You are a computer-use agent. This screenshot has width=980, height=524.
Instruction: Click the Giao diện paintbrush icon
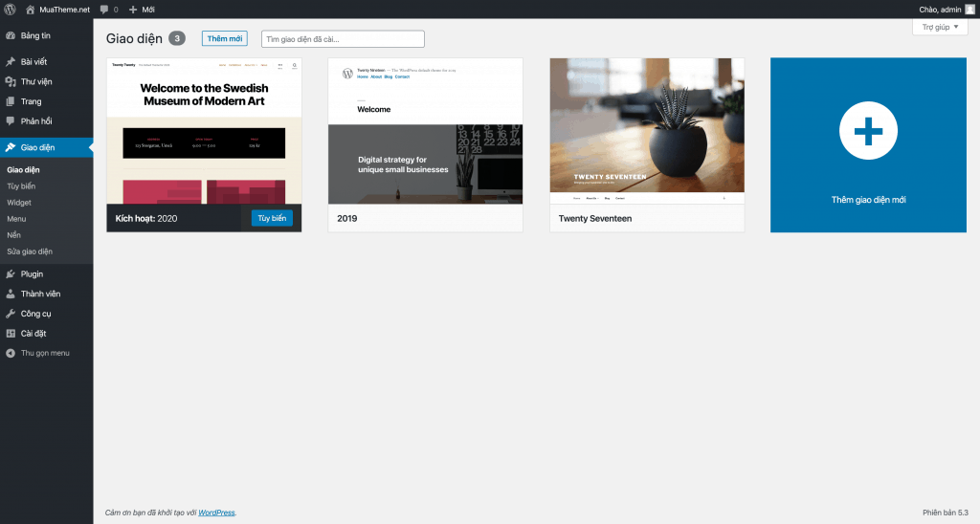pos(11,147)
